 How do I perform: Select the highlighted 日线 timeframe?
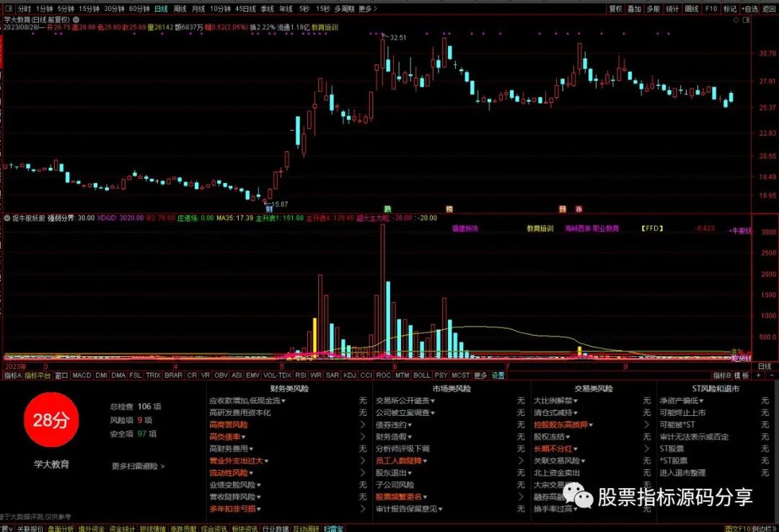pos(161,9)
